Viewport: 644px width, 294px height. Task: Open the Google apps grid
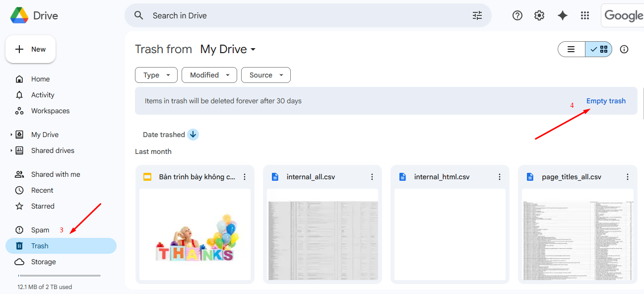pyautogui.click(x=585, y=15)
